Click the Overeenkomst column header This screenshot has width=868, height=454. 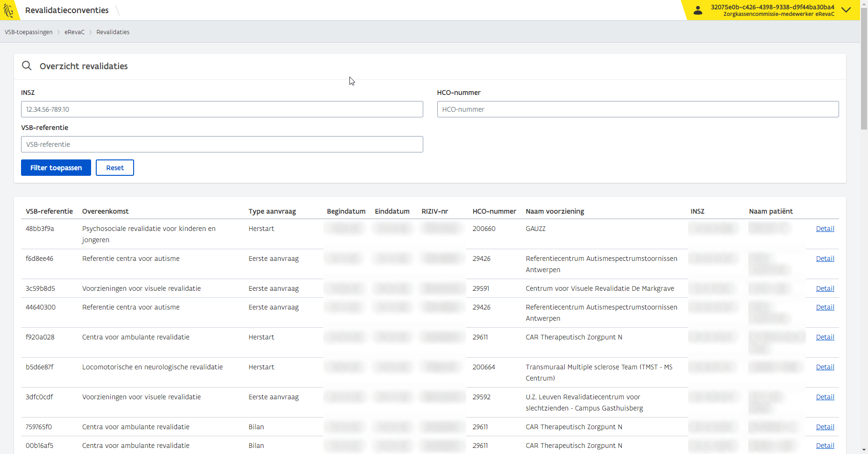click(x=106, y=211)
